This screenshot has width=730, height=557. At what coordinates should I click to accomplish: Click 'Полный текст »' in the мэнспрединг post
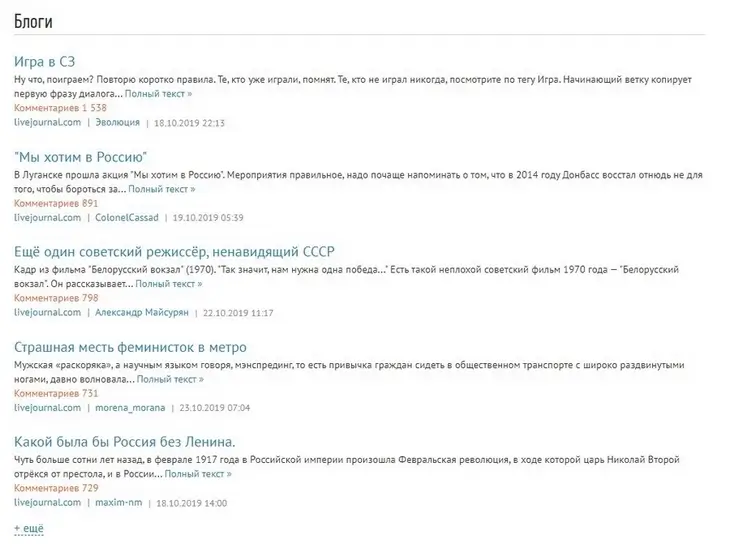click(x=170, y=379)
